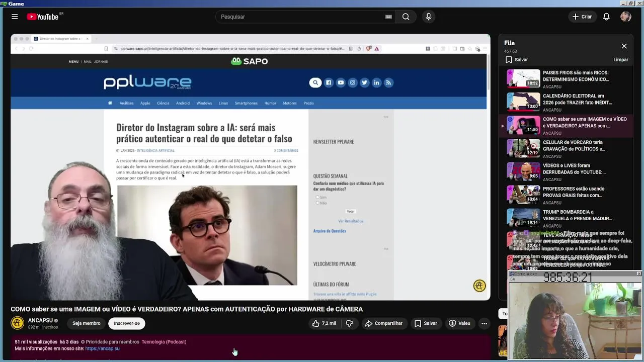This screenshot has width=644, height=362.
Task: Click pplware Twitter icon
Action: coord(365,82)
